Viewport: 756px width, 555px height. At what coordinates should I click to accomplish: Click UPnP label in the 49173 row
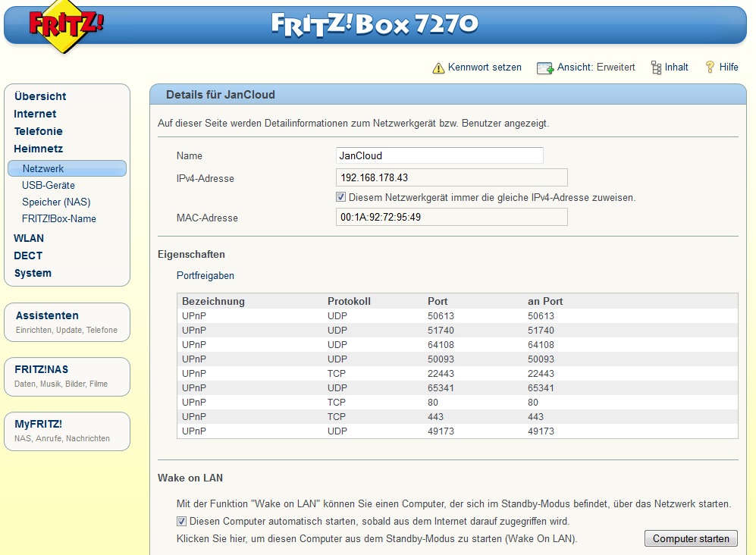tap(194, 431)
